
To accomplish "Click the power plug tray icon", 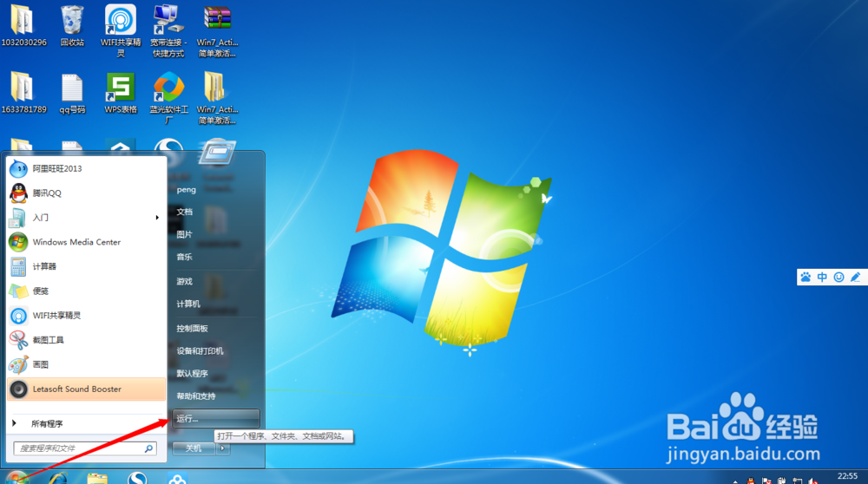I will coord(782,481).
